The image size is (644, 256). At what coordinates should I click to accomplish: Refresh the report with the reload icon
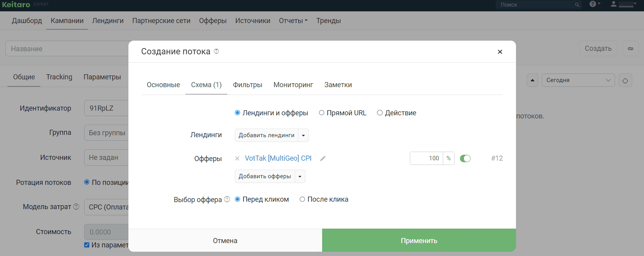(x=625, y=81)
